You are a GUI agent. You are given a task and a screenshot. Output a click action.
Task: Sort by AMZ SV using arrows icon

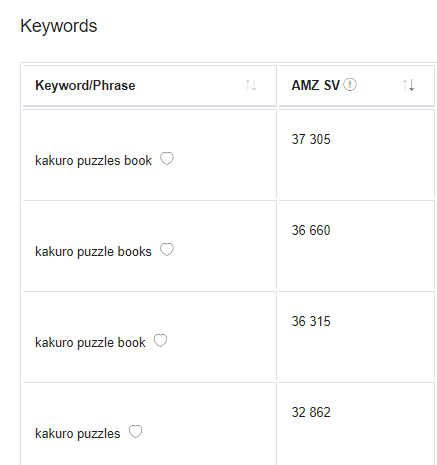coord(408,85)
